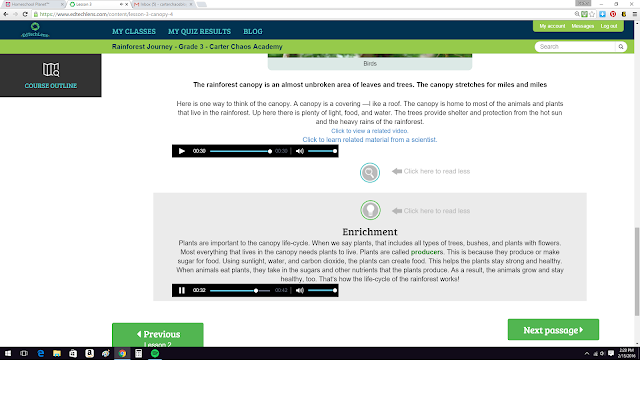
Task: Click the blue download extension icon
Action: coord(602,14)
